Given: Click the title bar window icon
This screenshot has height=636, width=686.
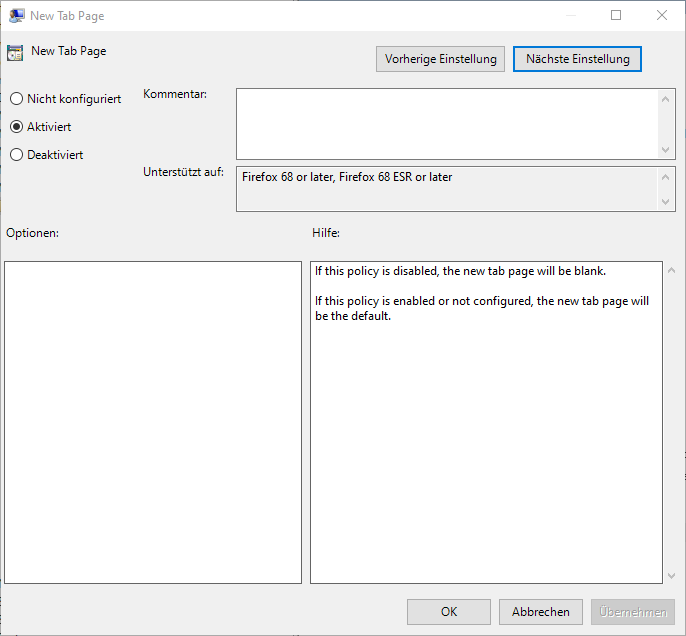Looking at the screenshot, I should click(17, 16).
